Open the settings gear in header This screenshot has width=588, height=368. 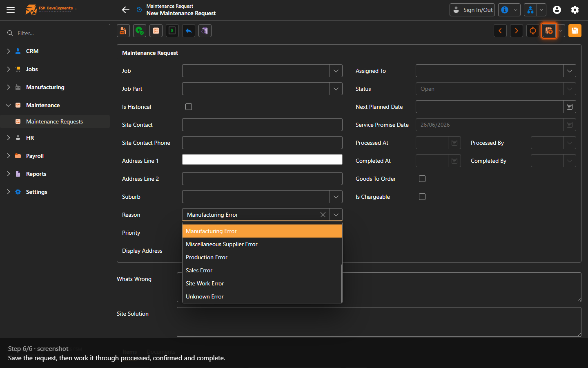575,10
